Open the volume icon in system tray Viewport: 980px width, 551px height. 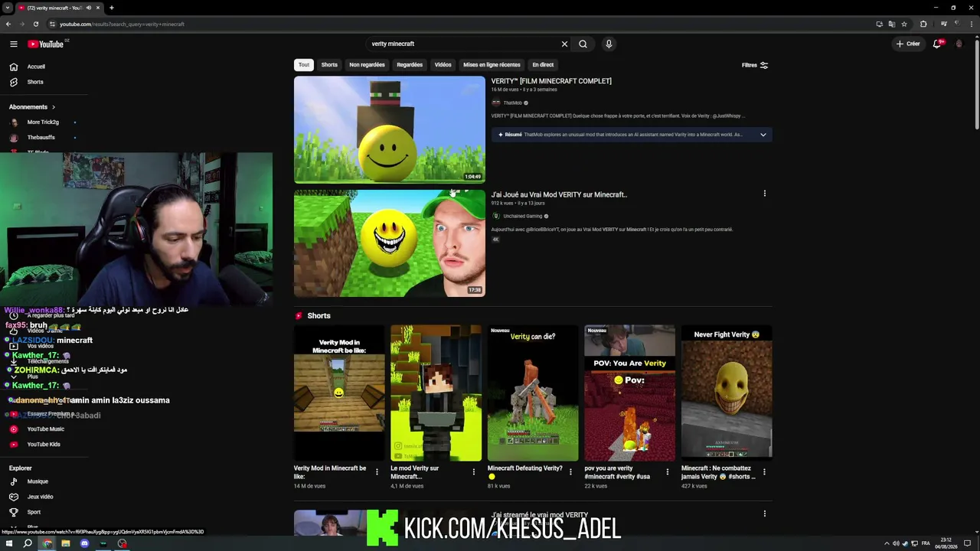[897, 543]
